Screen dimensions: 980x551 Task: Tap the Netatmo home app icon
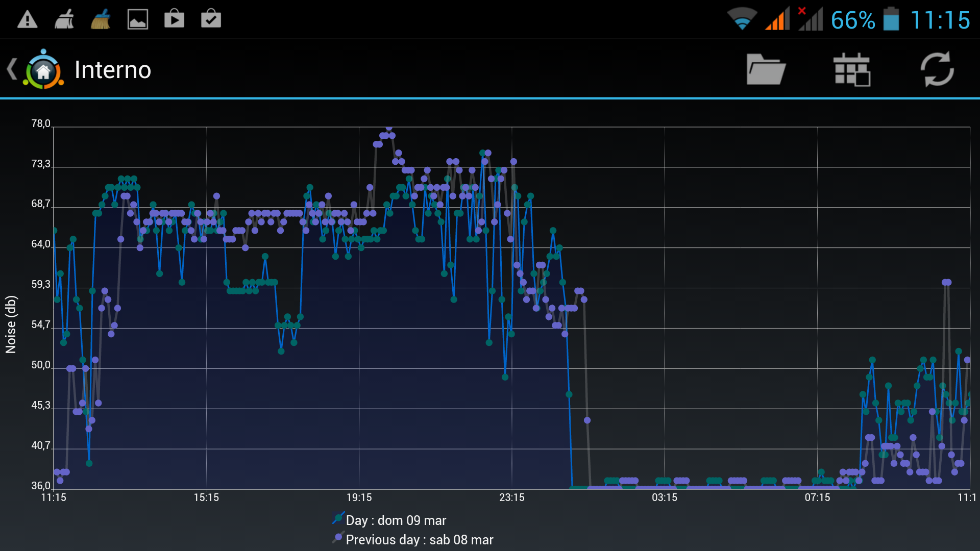coord(43,70)
